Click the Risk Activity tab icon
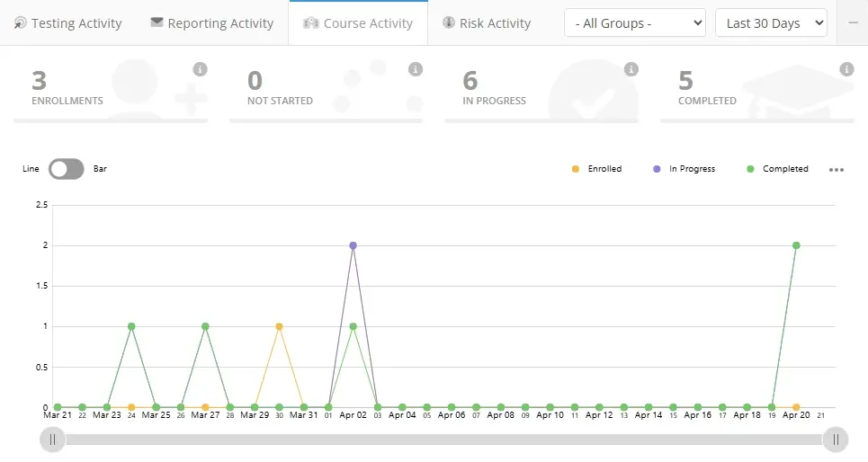This screenshot has width=868, height=462. point(449,22)
